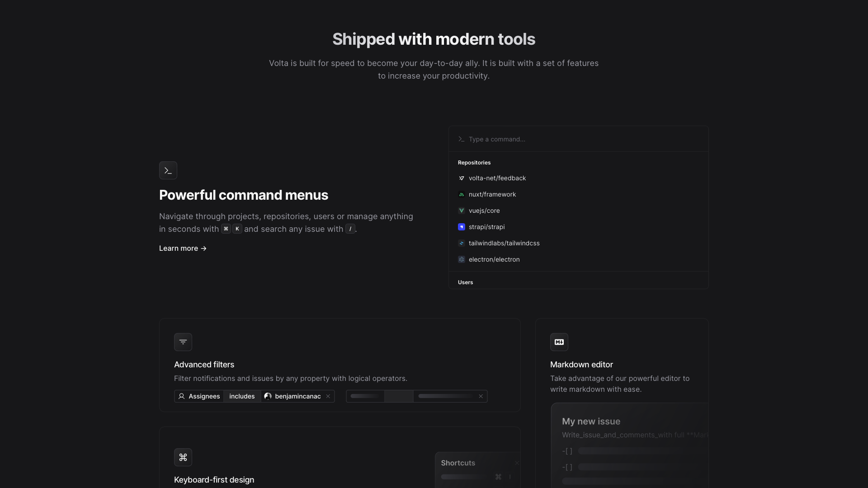This screenshot has height=488, width=868.
Task: Close the Shortcuts panel
Action: tap(517, 463)
